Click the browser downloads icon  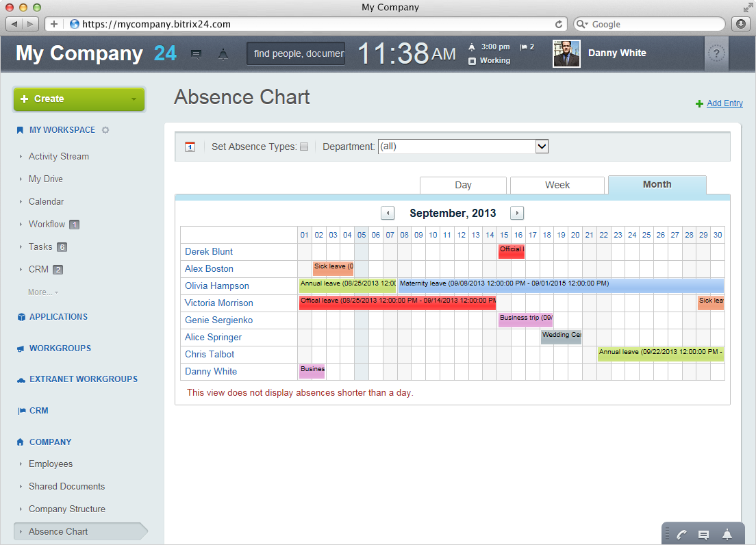click(740, 24)
